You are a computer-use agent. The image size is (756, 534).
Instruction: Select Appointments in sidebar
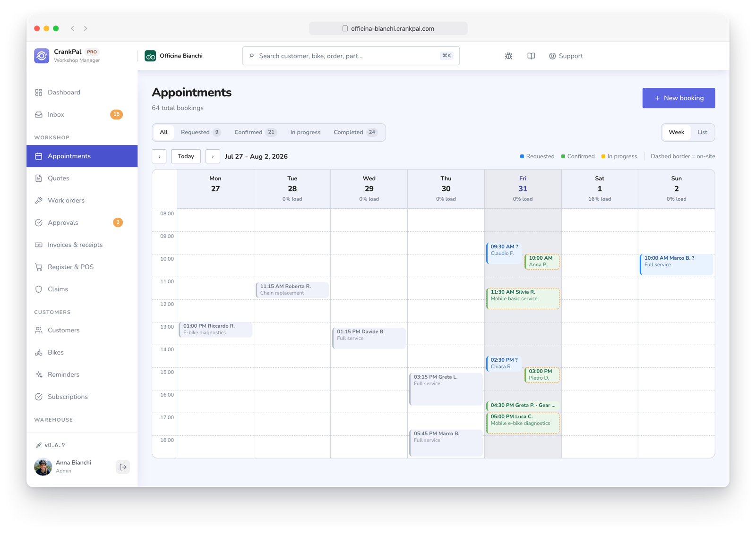(x=82, y=156)
